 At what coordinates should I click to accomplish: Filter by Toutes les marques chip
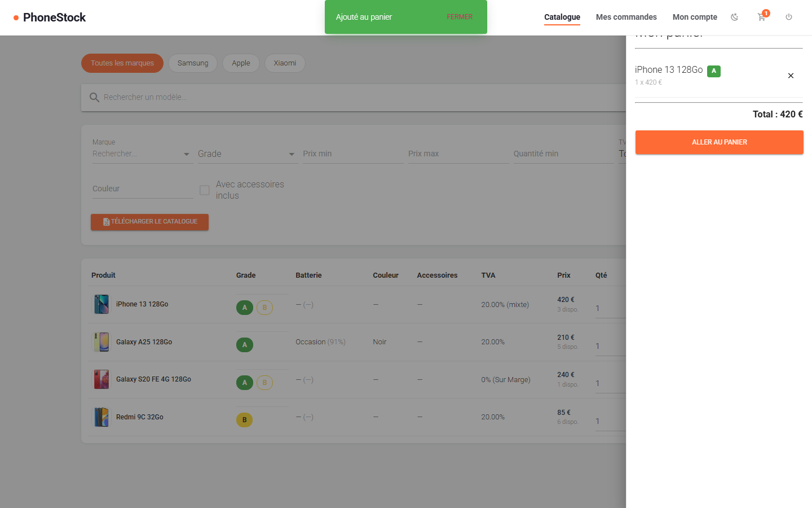[122, 63]
